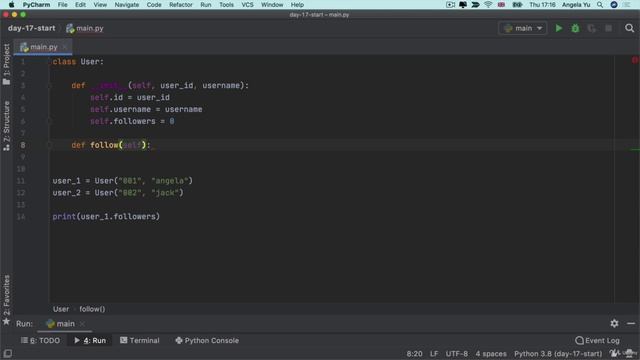Screen dimensions: 640x360
Task: Click follow() in the editor breadcrumb
Action: pos(92,309)
